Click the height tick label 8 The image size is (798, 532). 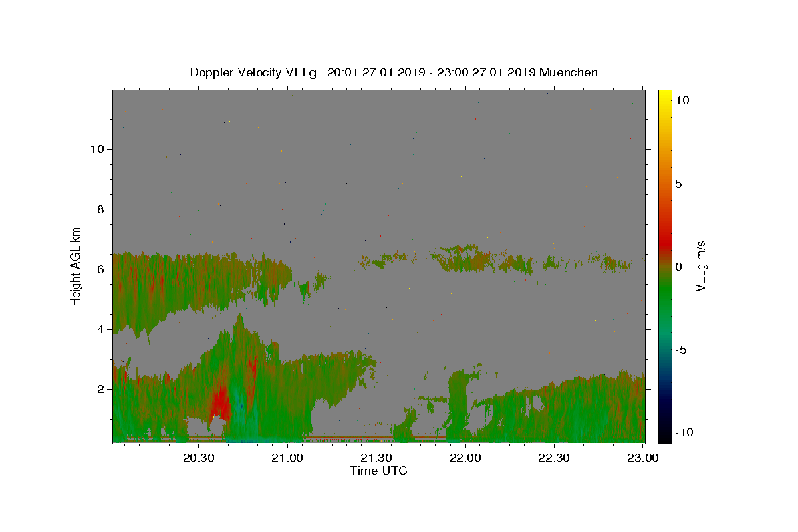[100, 209]
